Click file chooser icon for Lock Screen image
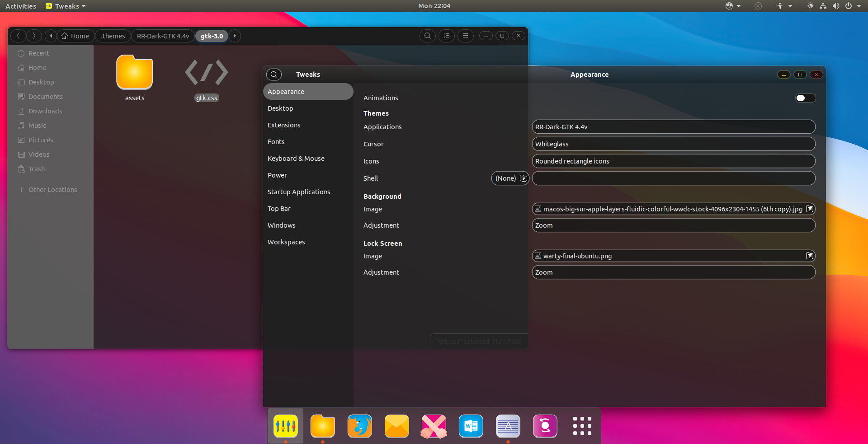This screenshot has height=444, width=868. [x=810, y=256]
